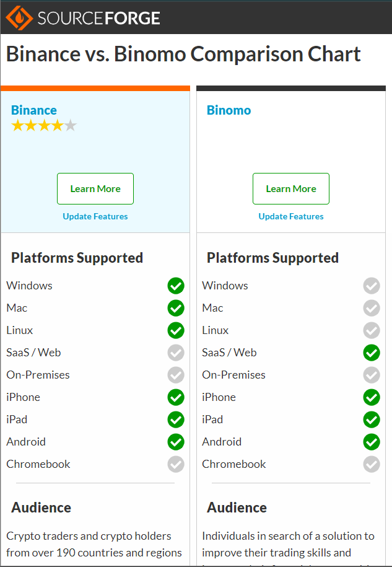Click green checkmark for Binomo SaaS / Web

click(x=372, y=353)
